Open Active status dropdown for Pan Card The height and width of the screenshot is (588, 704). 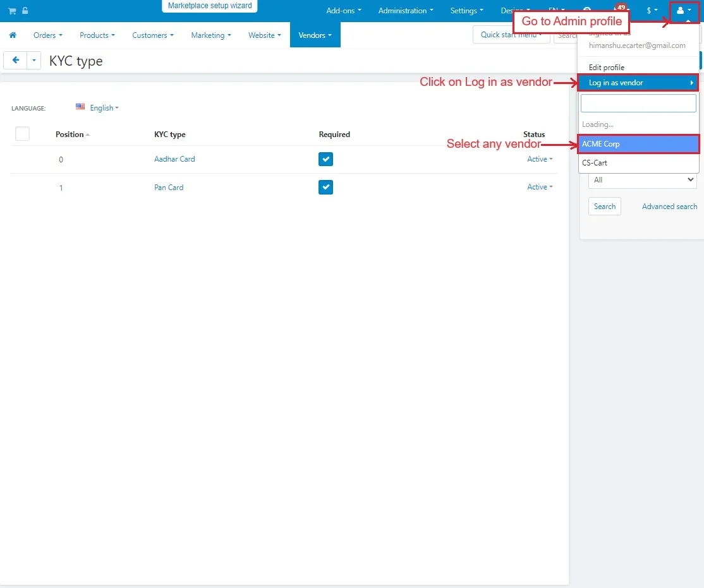[540, 187]
